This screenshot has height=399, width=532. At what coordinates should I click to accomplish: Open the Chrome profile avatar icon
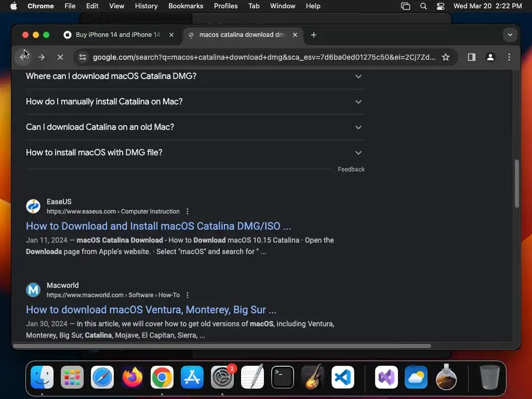pyautogui.click(x=490, y=57)
